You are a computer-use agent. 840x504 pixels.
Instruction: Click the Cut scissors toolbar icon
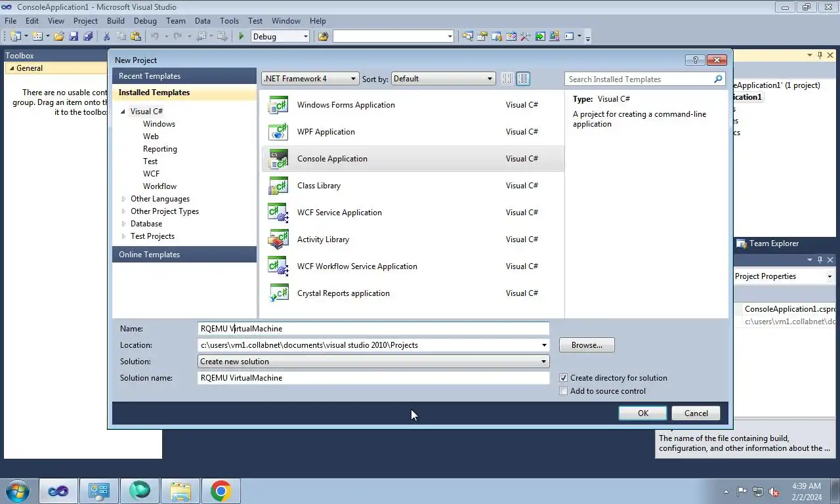107,37
